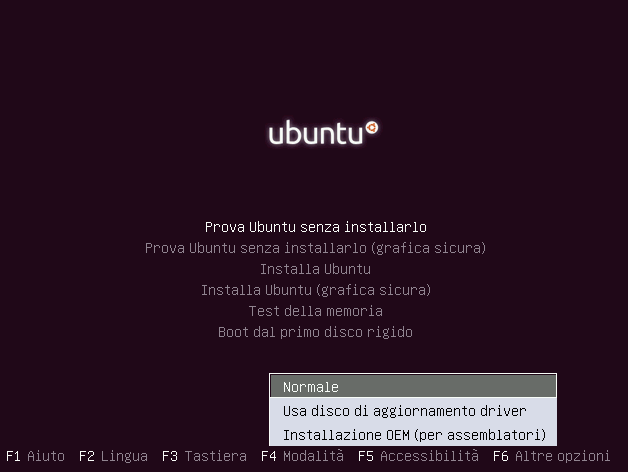The height and width of the screenshot is (472, 628).
Task: Open 'Altre opzioni' in bottom bar
Action: pyautogui.click(x=562, y=456)
